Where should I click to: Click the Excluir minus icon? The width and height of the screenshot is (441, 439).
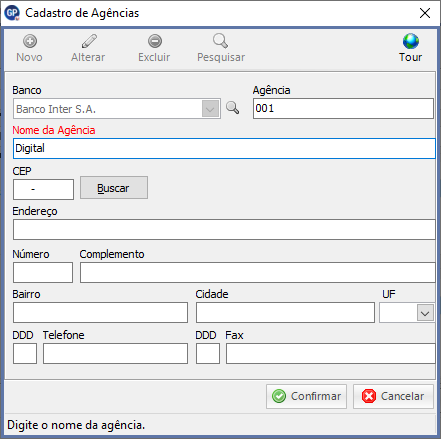pyautogui.click(x=155, y=41)
